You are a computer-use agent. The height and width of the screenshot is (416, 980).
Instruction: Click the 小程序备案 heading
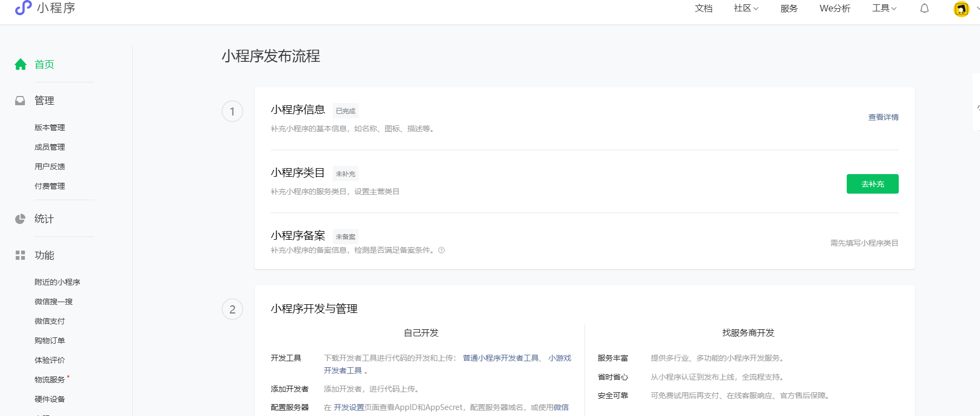tap(298, 235)
